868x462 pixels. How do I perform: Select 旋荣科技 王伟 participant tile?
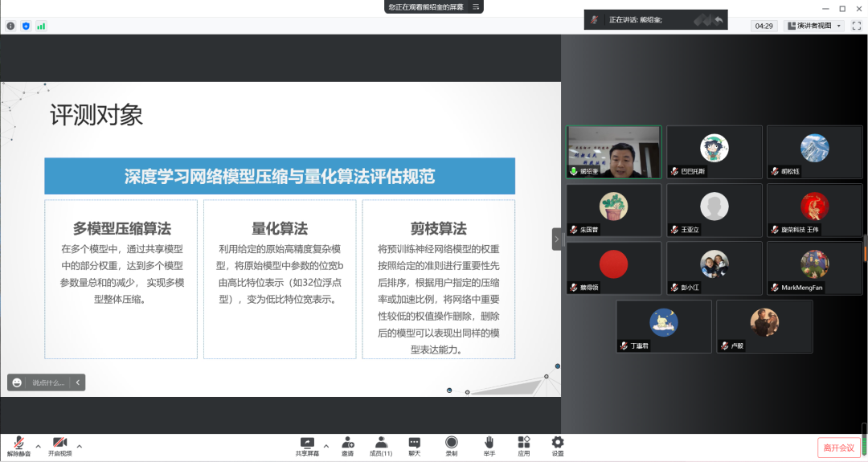click(x=814, y=211)
